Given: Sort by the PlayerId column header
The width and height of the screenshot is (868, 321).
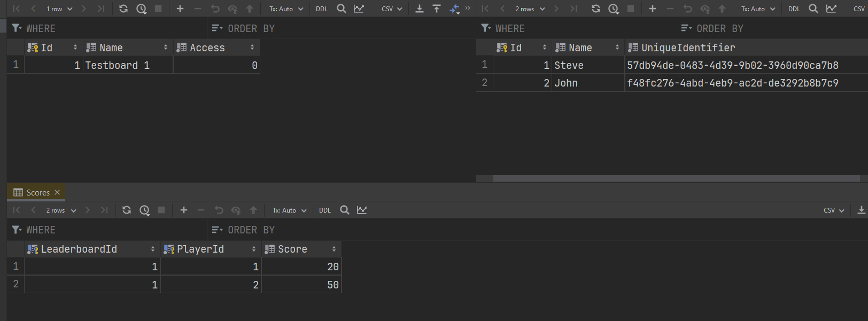Looking at the screenshot, I should coord(210,249).
